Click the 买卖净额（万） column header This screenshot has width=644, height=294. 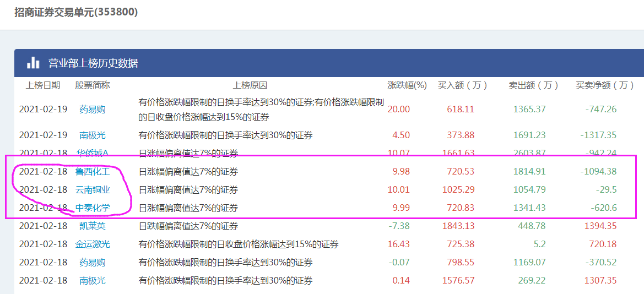click(604, 85)
